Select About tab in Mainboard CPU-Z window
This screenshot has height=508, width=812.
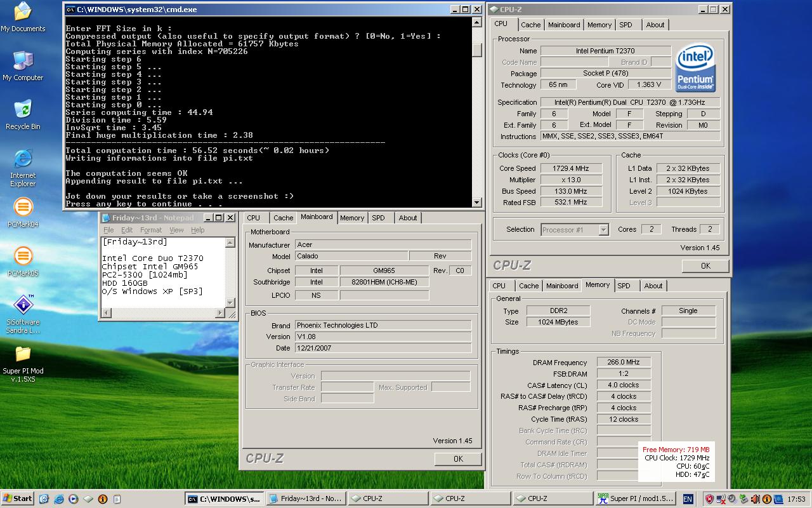click(x=408, y=218)
